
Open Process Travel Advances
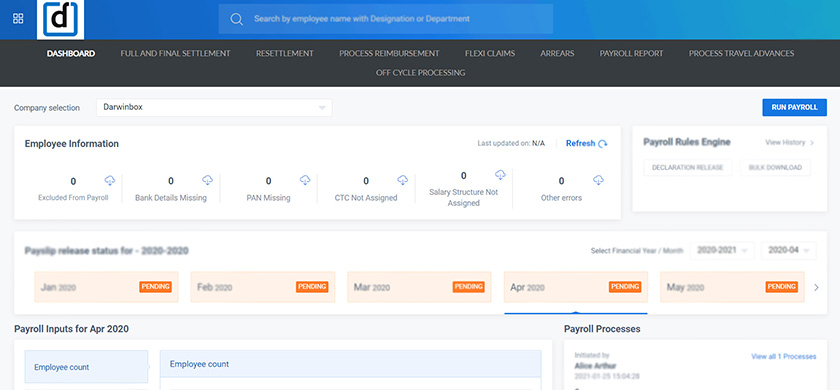point(741,54)
